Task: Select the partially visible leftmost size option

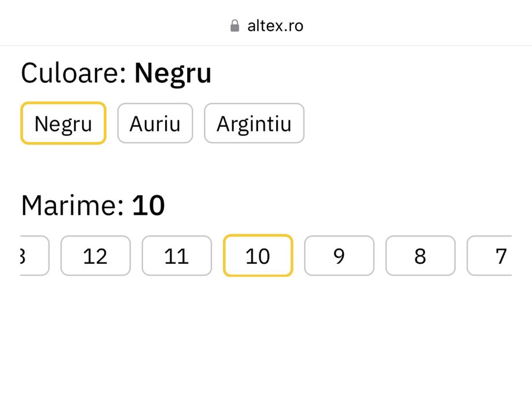Action: pyautogui.click(x=34, y=256)
